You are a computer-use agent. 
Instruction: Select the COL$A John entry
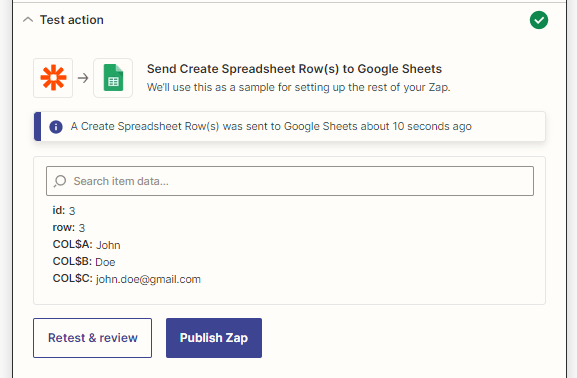click(x=86, y=244)
